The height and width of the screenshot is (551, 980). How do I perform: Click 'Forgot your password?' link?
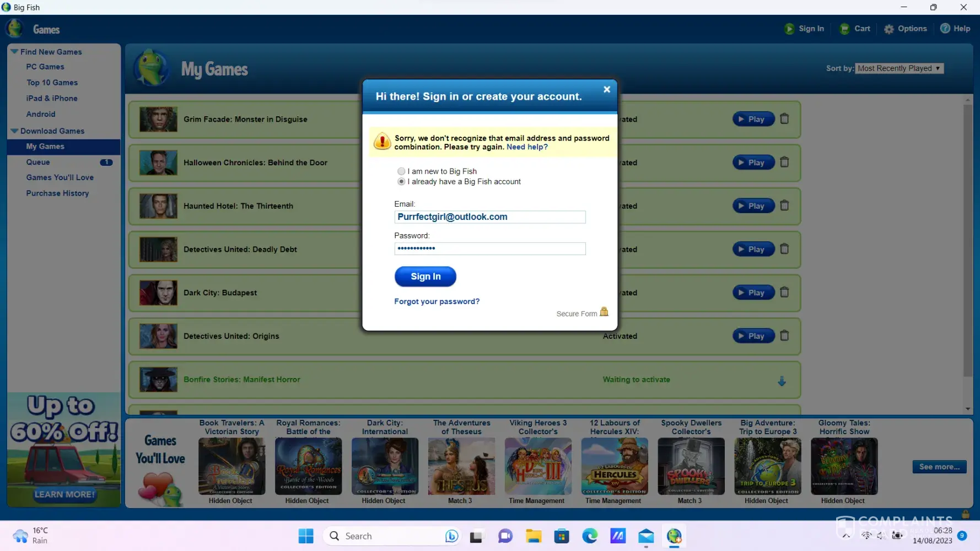tap(437, 301)
